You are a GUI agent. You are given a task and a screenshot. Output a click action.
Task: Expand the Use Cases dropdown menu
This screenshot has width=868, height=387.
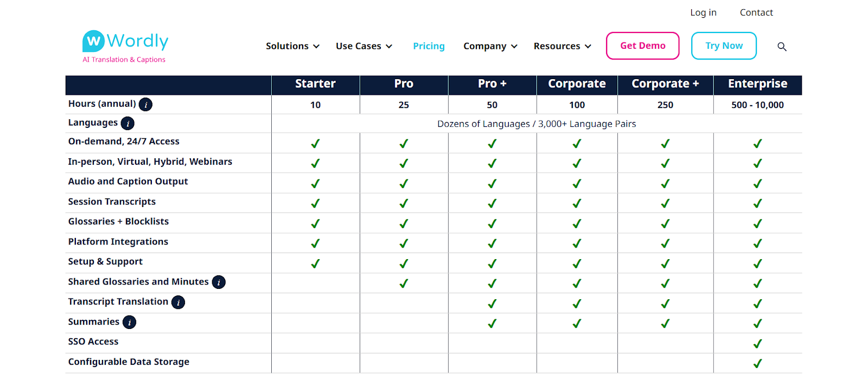tap(364, 46)
